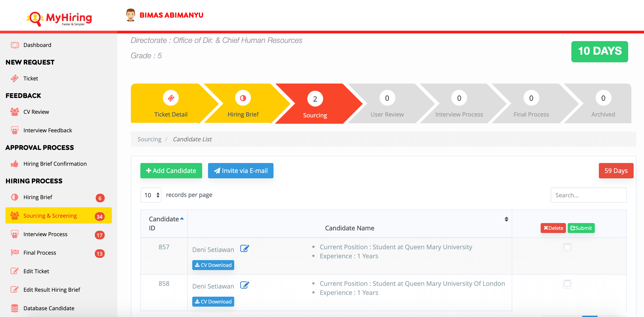Image resolution: width=644 pixels, height=317 pixels.
Task: Select the Interview Process sidebar menu item
Action: point(46,234)
